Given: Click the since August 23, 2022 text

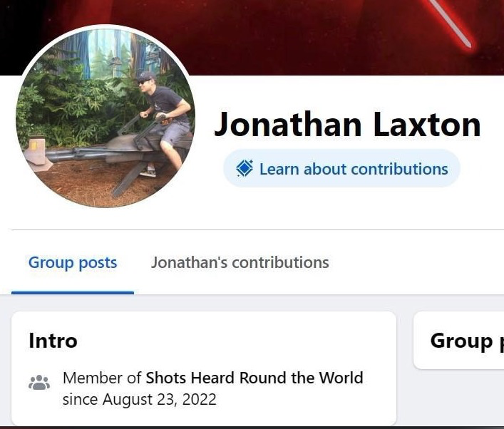Looking at the screenshot, I should pyautogui.click(x=139, y=400).
